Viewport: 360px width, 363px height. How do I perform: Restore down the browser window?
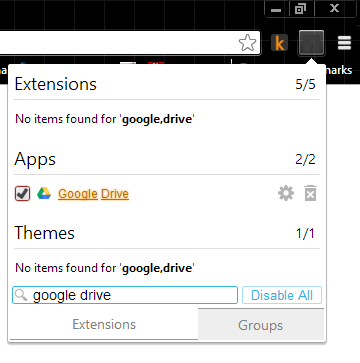pos(300,9)
